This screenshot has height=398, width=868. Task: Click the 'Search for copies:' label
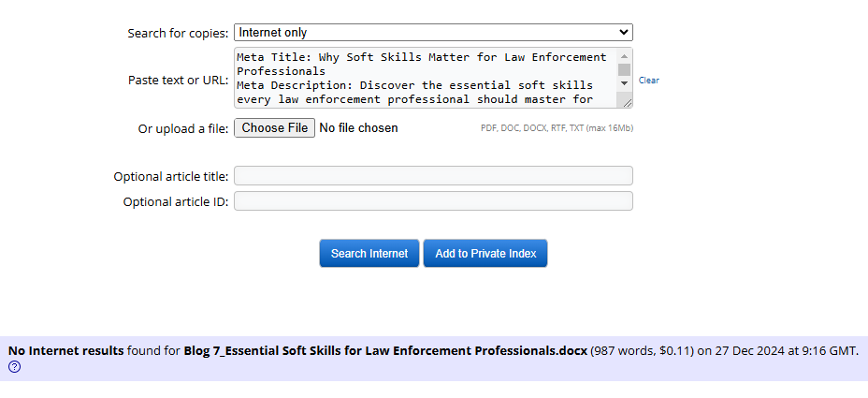(x=178, y=34)
